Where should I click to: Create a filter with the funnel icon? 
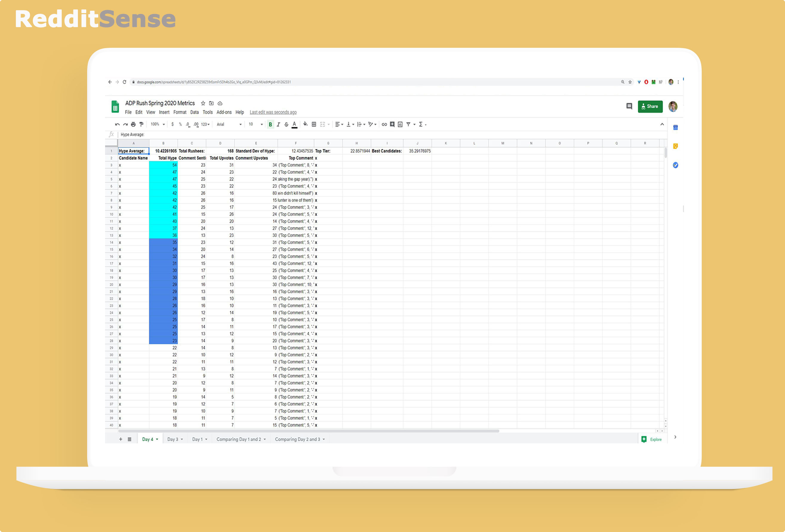pyautogui.click(x=408, y=124)
